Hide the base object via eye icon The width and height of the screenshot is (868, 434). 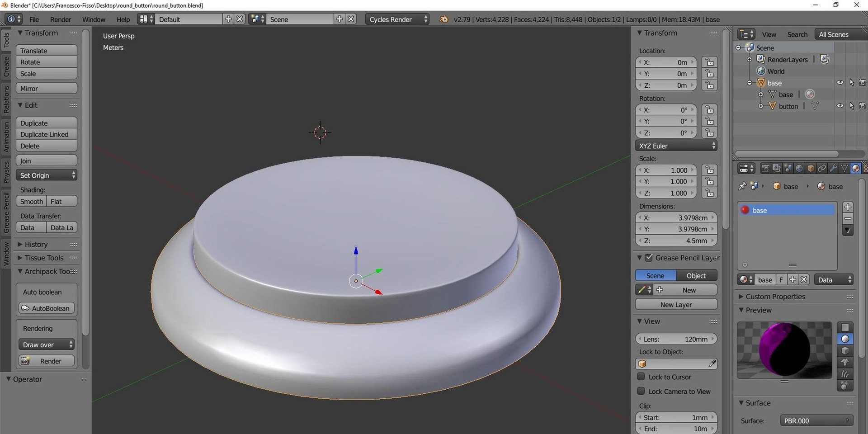click(840, 83)
